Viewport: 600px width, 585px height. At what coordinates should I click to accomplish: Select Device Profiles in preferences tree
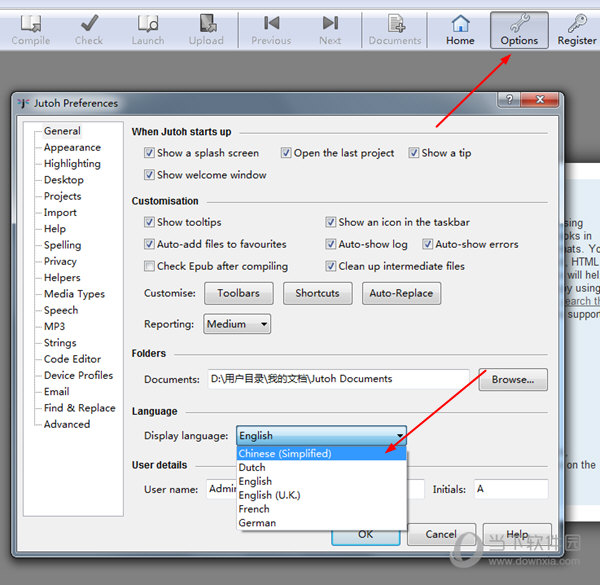pos(78,375)
